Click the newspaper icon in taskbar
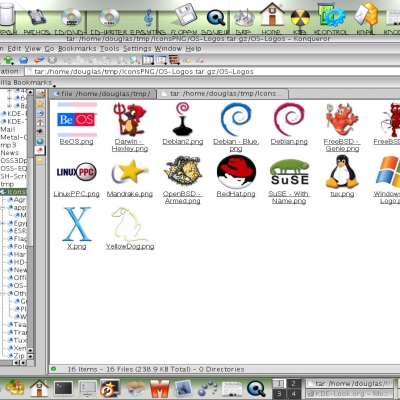Screen dimensions: 400x400 (232, 389)
